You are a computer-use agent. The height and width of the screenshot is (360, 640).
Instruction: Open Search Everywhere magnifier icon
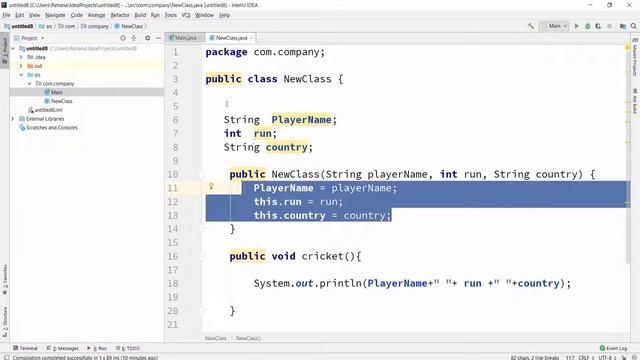coord(633,26)
